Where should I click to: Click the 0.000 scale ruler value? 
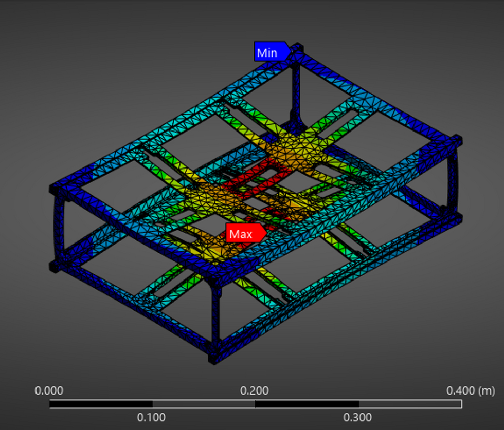[49, 391]
